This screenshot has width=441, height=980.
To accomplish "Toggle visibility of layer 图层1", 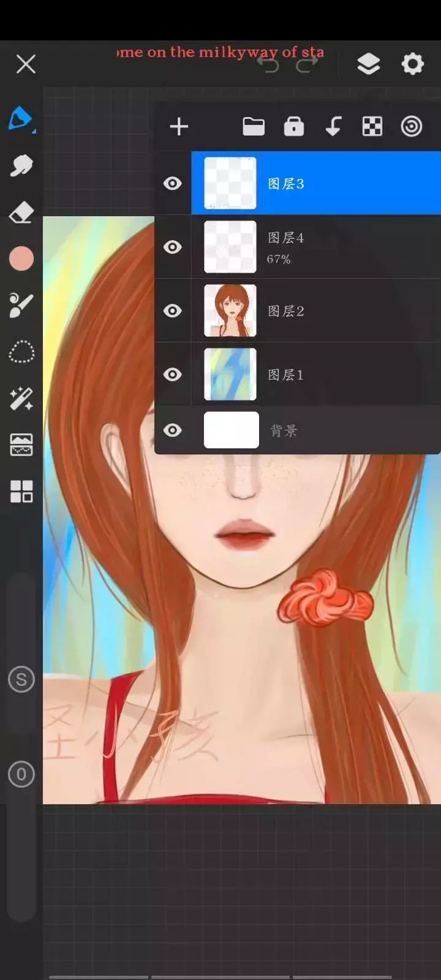I will 173,374.
